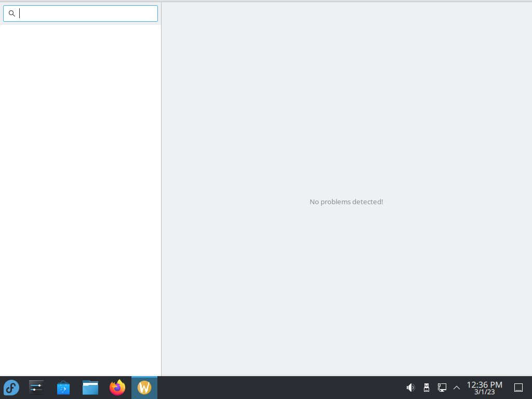
Task: Launch Firefox from the taskbar
Action: 117,388
